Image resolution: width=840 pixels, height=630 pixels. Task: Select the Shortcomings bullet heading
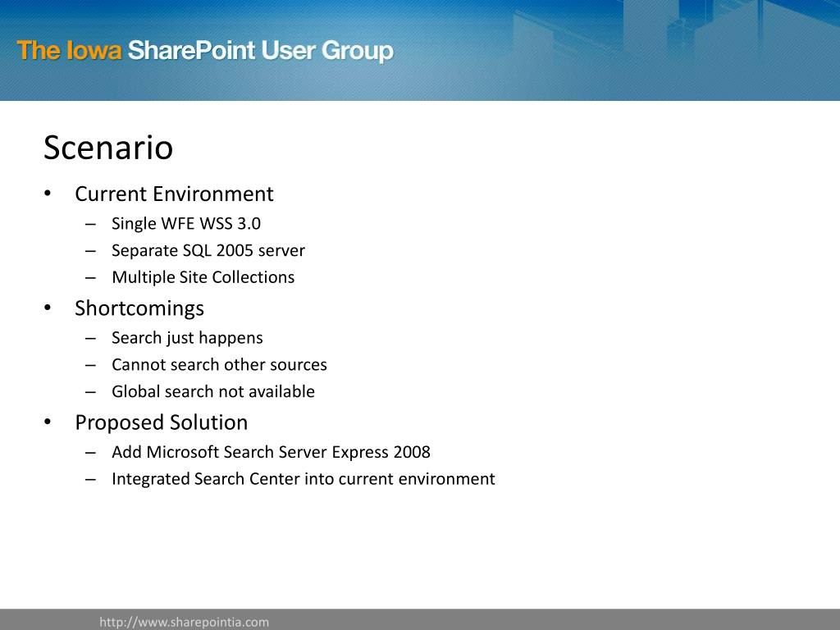(x=139, y=308)
